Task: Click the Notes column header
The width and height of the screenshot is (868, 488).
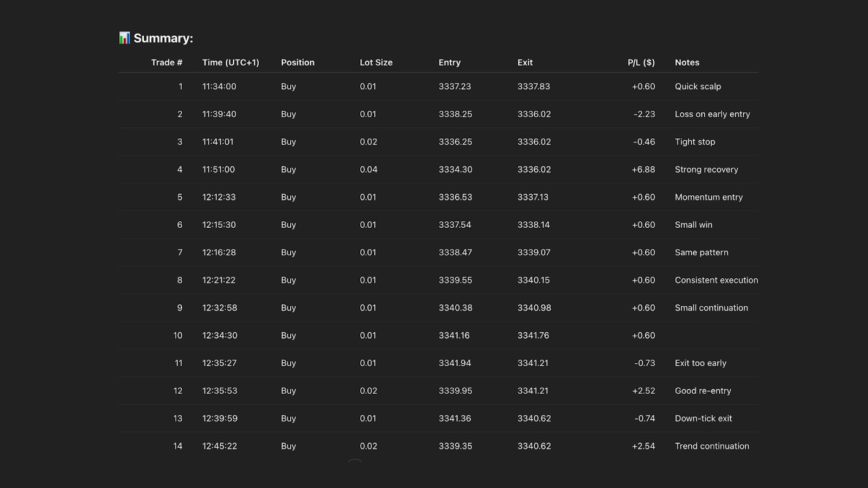Action: [x=687, y=62]
